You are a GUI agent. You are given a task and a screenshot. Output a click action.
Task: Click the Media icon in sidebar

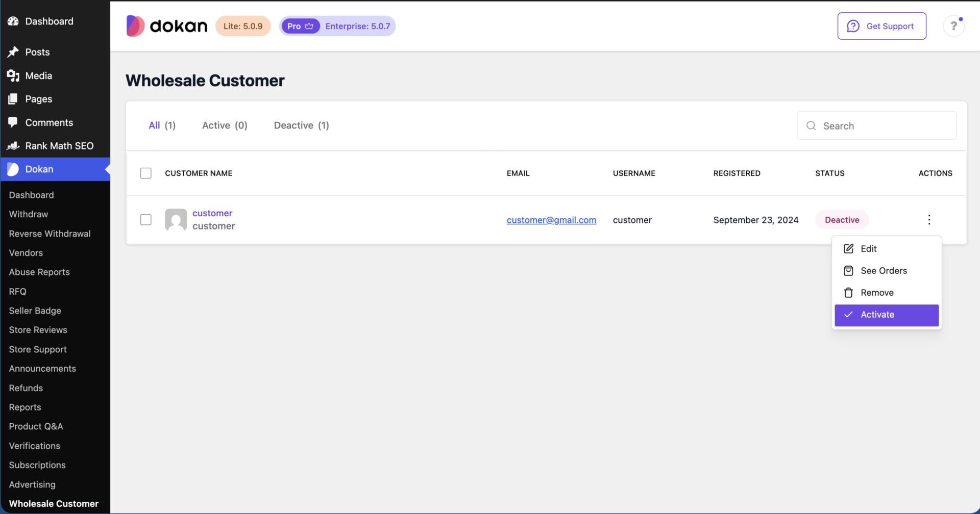click(13, 75)
